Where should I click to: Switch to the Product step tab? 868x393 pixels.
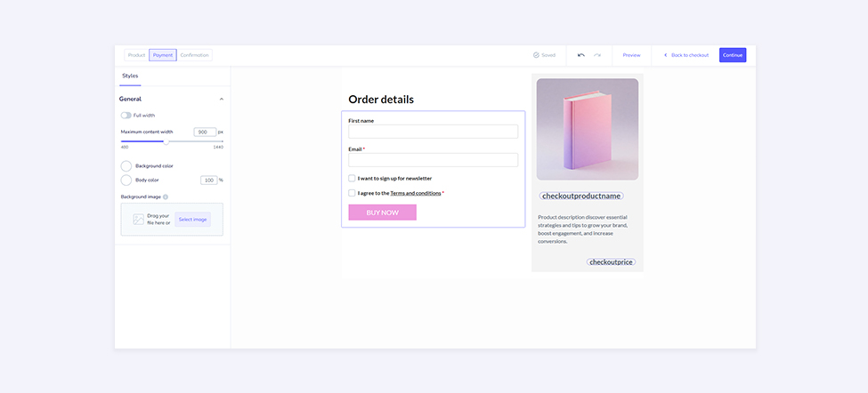click(x=136, y=55)
